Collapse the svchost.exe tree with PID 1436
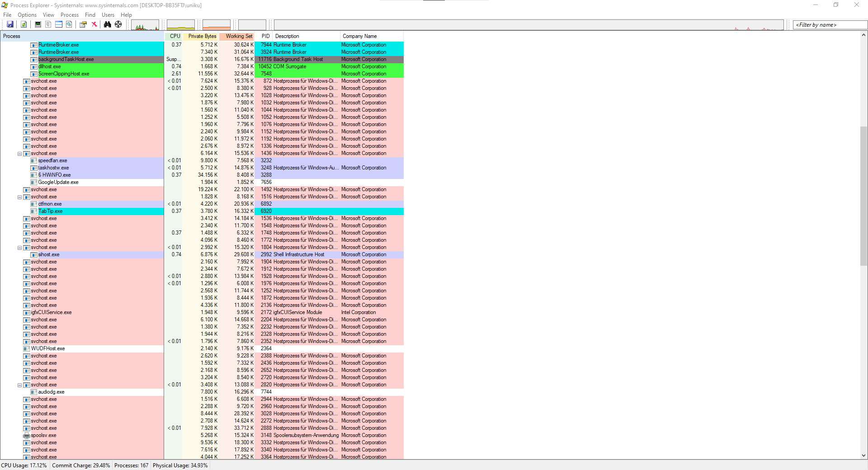This screenshot has height=470, width=868. 19,154
